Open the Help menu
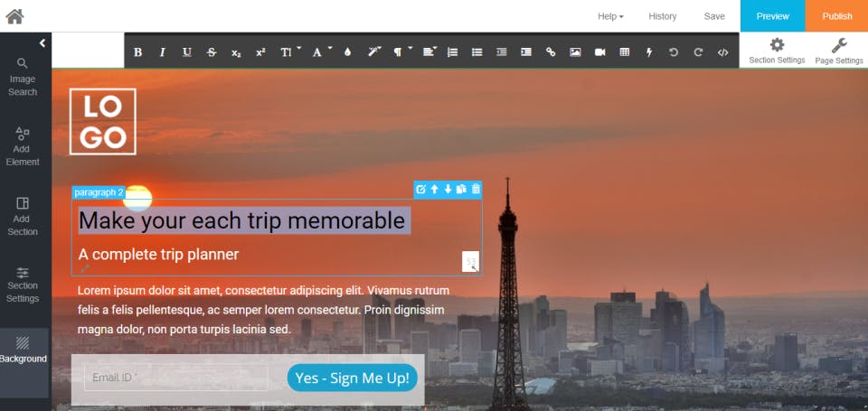This screenshot has height=411, width=868. [610, 16]
